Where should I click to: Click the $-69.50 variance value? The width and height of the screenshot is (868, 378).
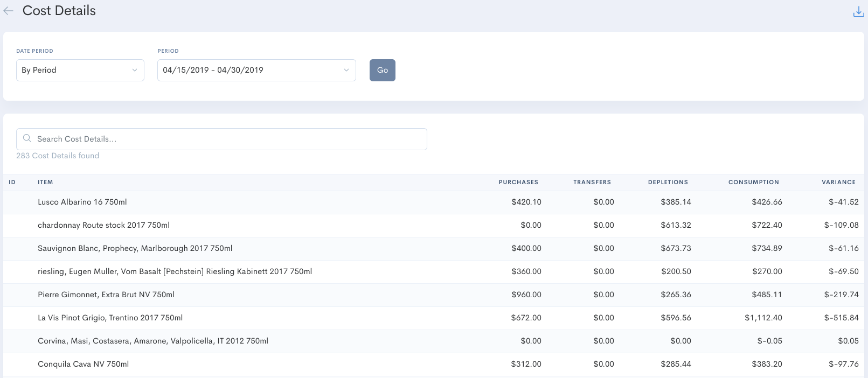(844, 271)
